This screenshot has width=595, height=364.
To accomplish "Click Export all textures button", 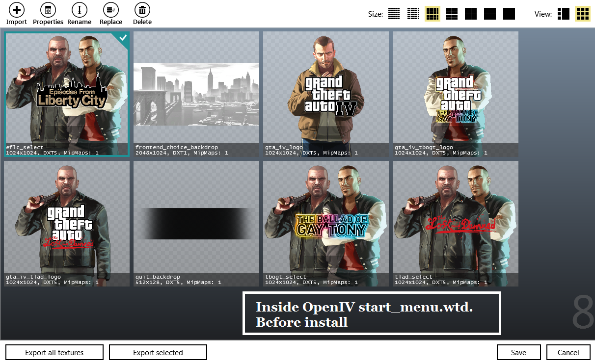I will point(54,352).
